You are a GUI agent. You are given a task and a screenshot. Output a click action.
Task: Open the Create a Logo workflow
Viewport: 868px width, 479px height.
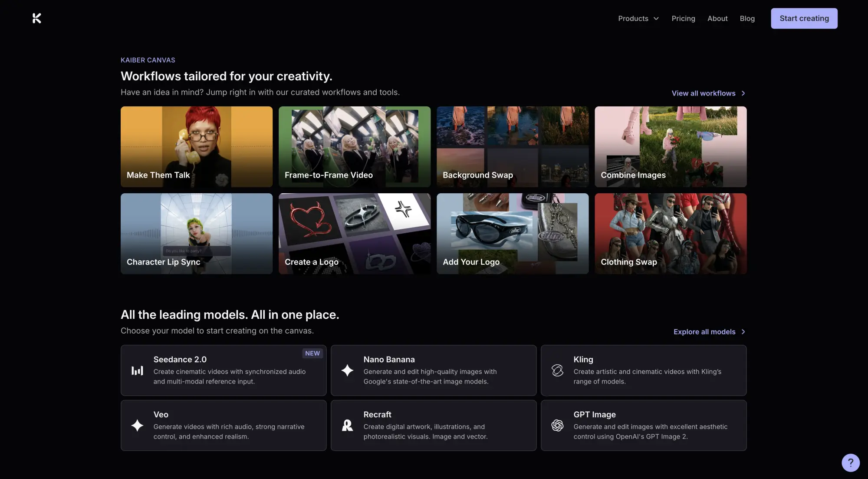355,234
